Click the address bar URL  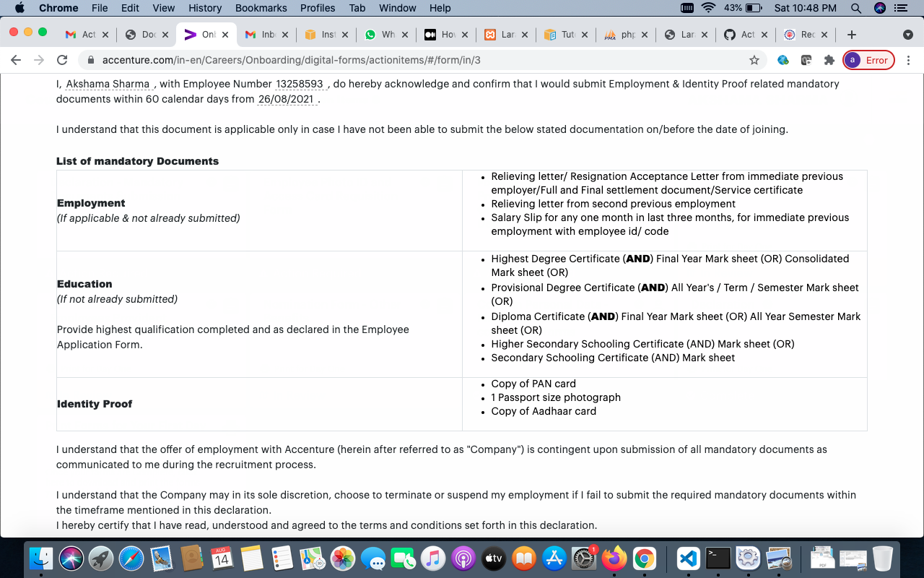point(291,60)
